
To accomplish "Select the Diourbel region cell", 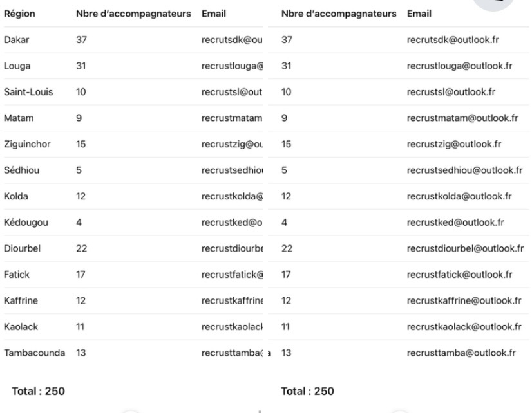I will [22, 248].
